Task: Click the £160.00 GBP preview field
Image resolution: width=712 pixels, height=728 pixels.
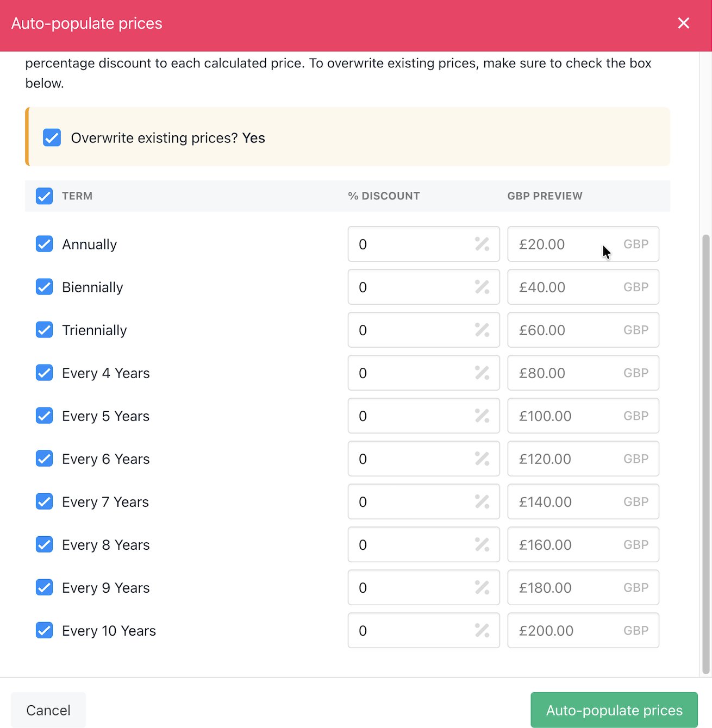Action: click(x=583, y=544)
